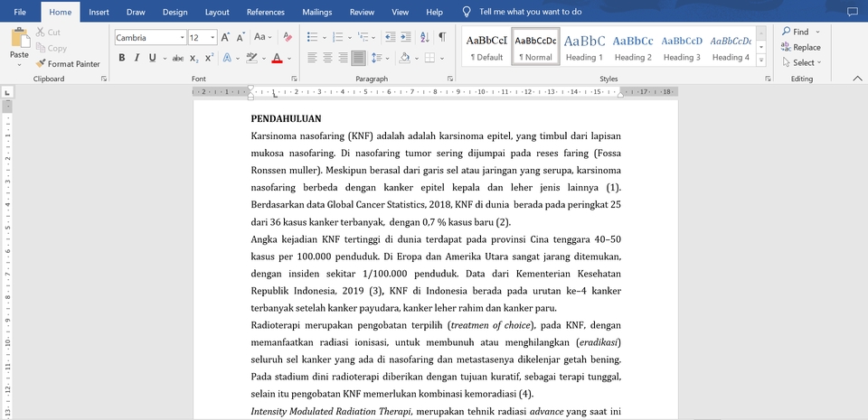
Task: Click the Tell me search box
Action: pyautogui.click(x=531, y=12)
